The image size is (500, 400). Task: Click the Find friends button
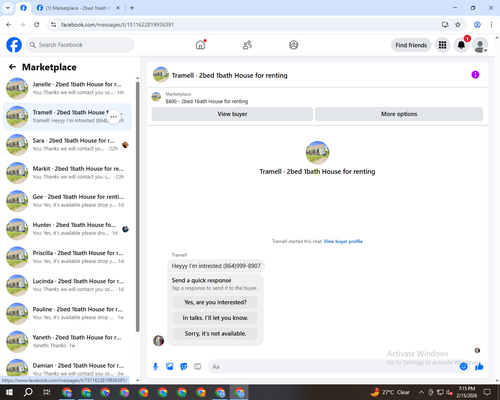411,45
